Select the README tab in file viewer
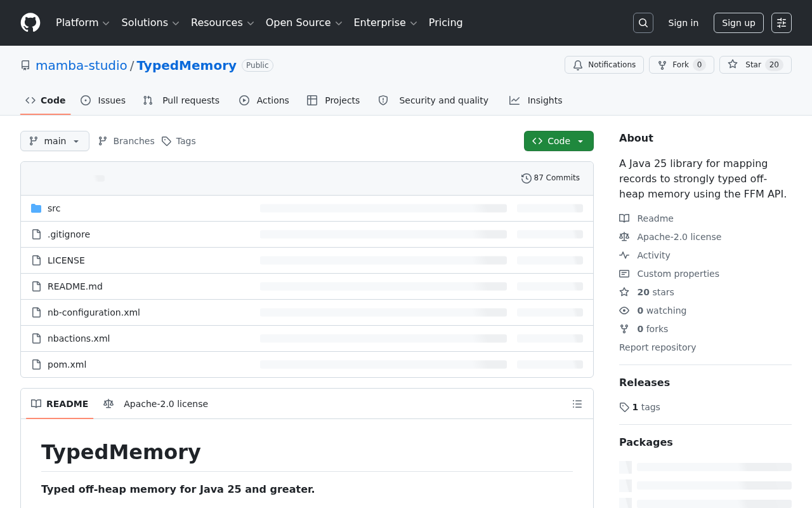 60,404
